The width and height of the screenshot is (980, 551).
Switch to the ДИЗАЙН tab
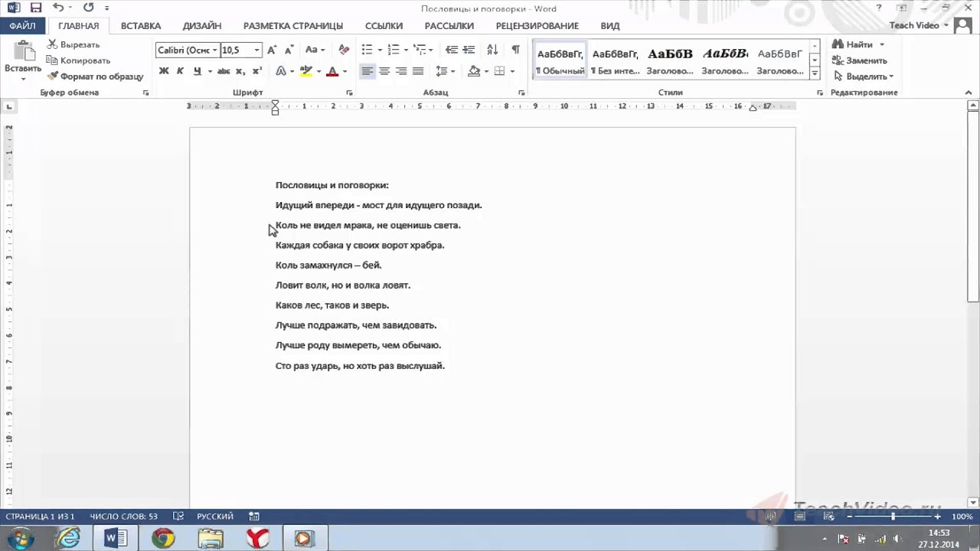[202, 25]
